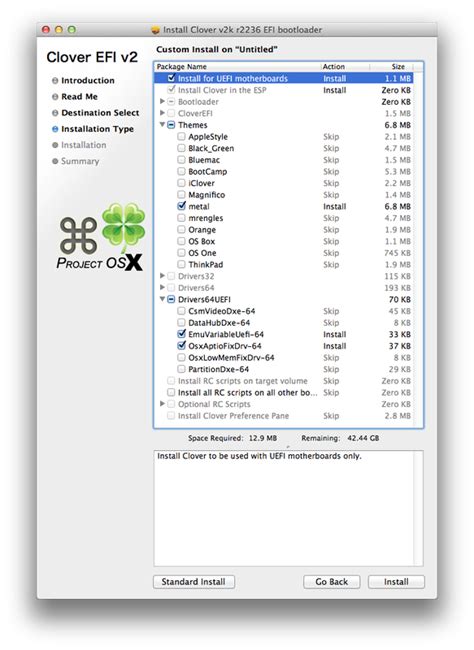Tick the Orange theme checkbox

[x=181, y=229]
